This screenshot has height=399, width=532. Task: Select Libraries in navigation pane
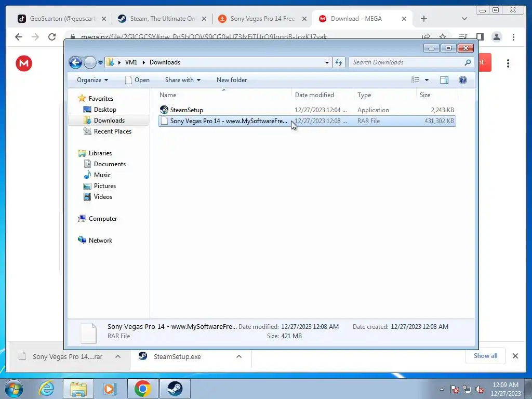(100, 153)
